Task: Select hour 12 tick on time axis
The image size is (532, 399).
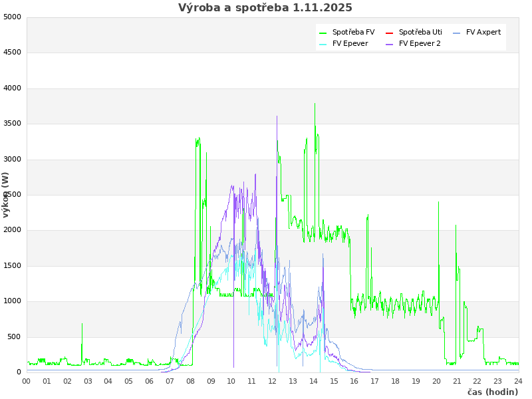Action: [273, 381]
